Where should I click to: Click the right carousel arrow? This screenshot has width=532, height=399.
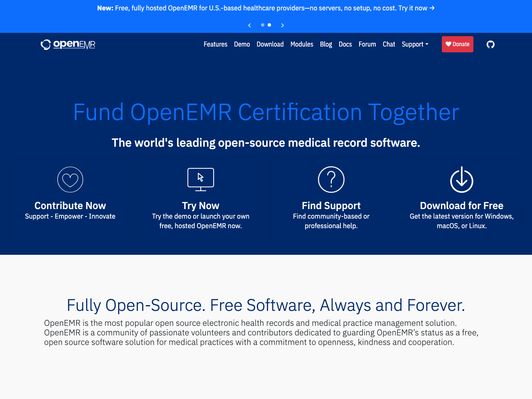point(282,25)
